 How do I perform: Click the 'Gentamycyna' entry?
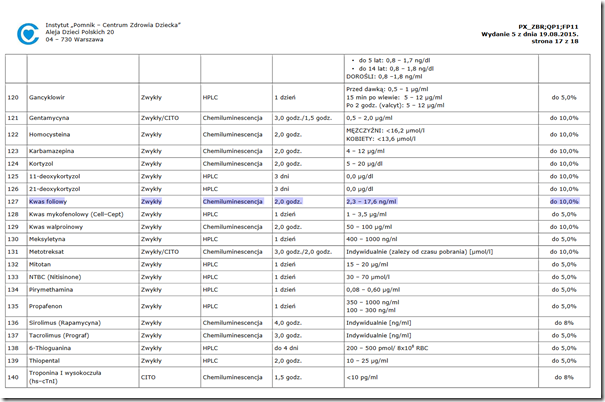tap(49, 118)
